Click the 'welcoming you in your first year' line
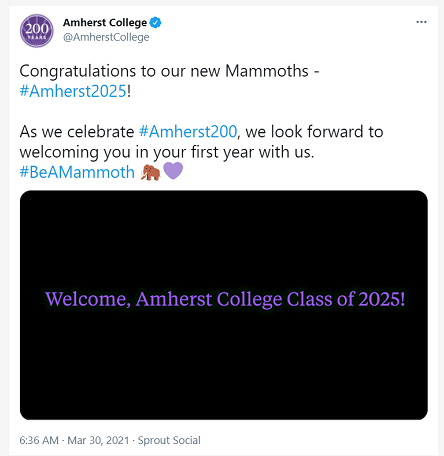Viewport: 444px width, 456px height. click(167, 152)
